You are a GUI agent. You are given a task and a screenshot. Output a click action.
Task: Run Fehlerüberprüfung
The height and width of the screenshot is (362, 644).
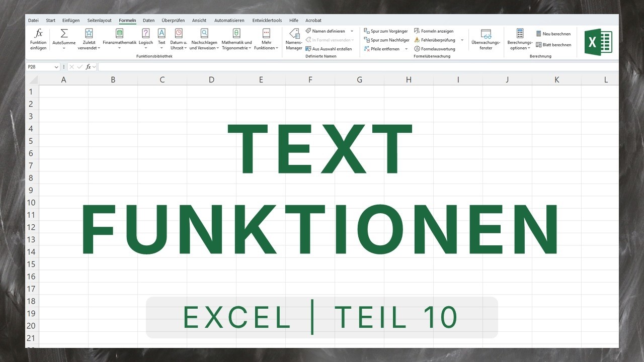435,40
